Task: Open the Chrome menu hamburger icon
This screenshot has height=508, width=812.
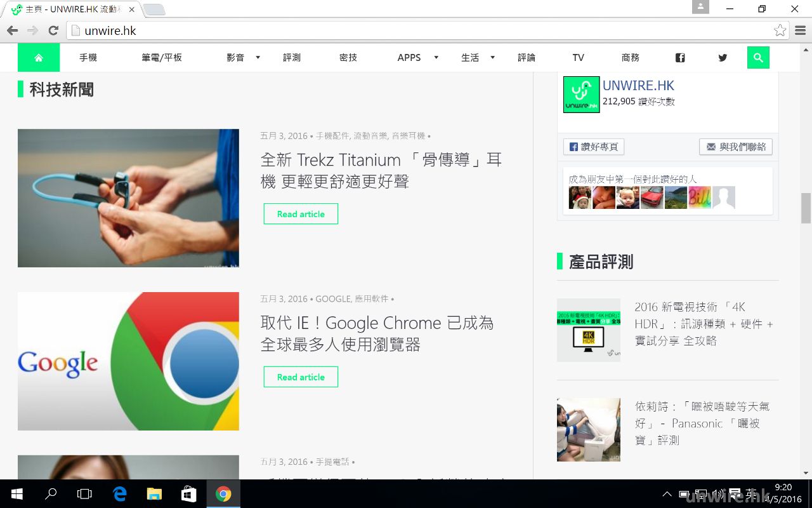Action: [800, 30]
